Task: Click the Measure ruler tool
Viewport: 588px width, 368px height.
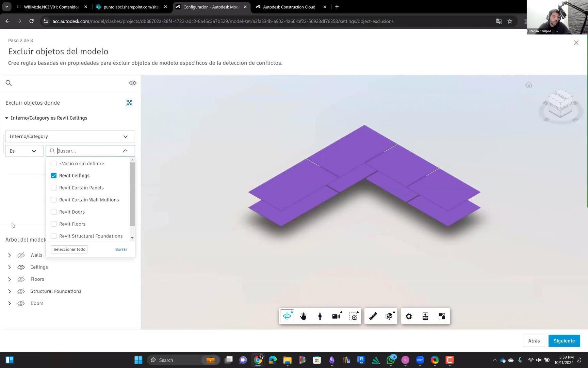Action: coord(373,317)
